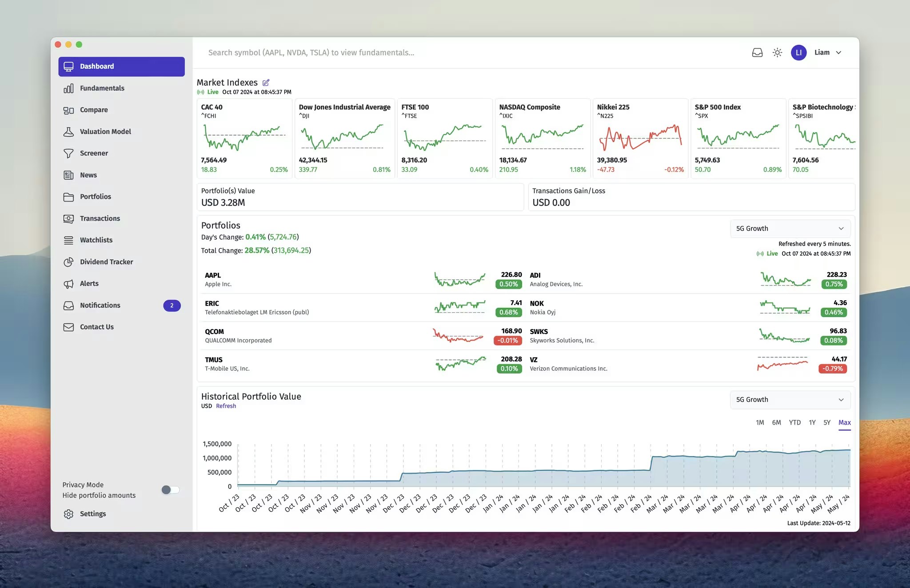The image size is (910, 588).
Task: Click the AAPL Apple Inc. holding row
Action: [x=363, y=280]
